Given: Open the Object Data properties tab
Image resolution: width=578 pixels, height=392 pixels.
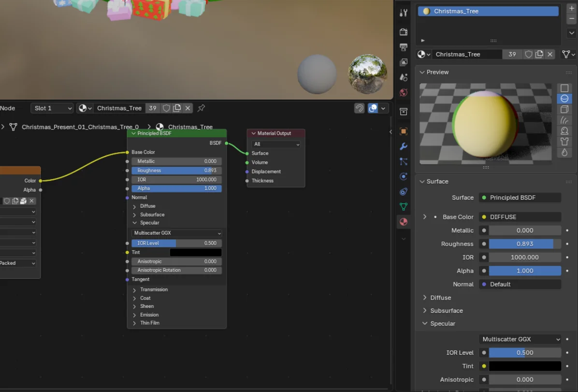Looking at the screenshot, I should [404, 206].
